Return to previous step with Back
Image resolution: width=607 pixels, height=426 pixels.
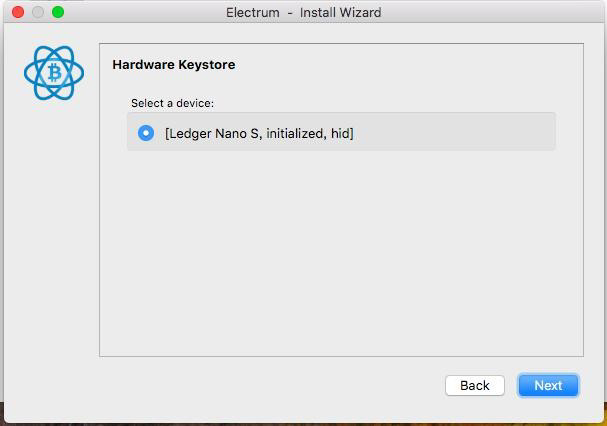(x=475, y=385)
